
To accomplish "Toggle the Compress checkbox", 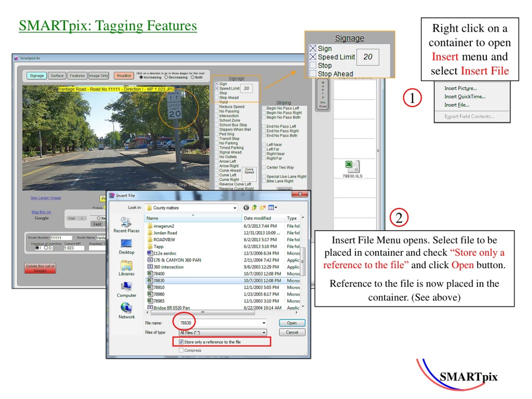I will coord(181,350).
